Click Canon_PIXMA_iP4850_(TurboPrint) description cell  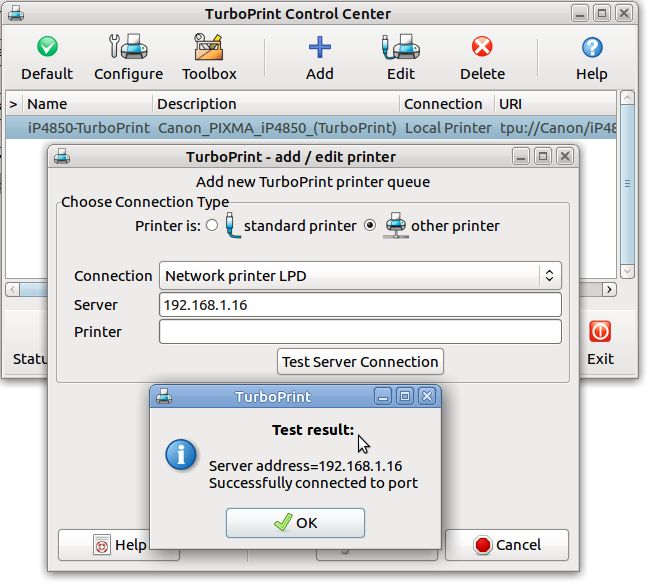(x=277, y=128)
